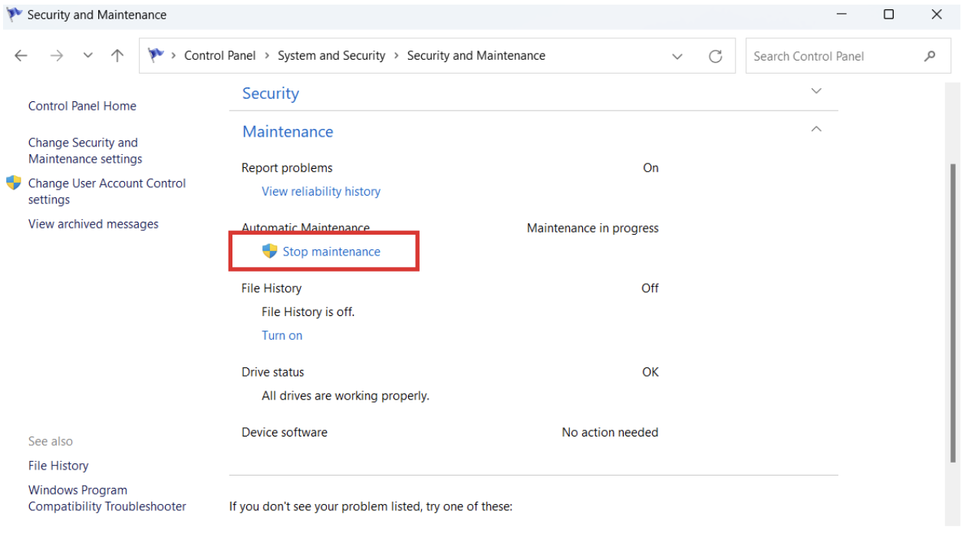This screenshot has height=560, width=965.
Task: Click the Security and Maintenance flag in address bar
Action: (157, 54)
